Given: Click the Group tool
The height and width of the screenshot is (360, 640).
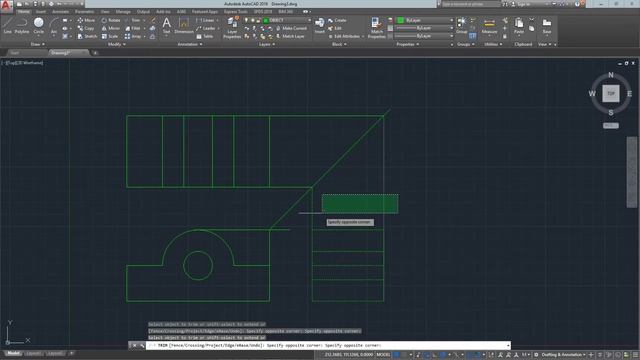Looking at the screenshot, I should (461, 25).
